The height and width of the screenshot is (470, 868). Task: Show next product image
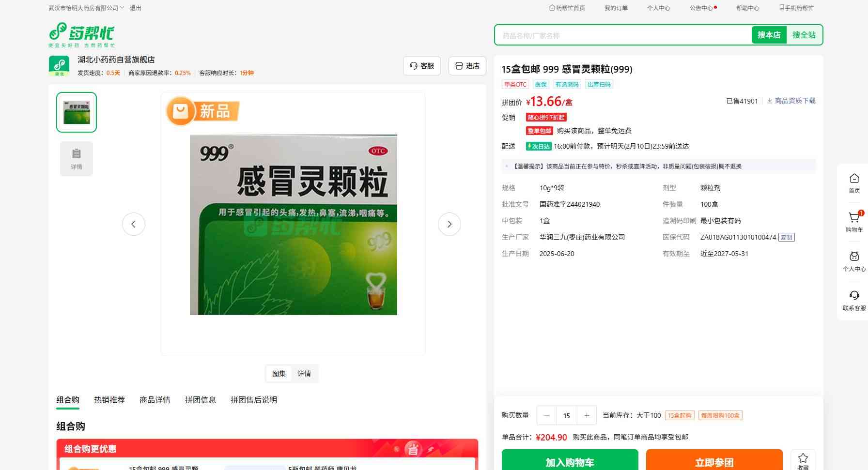(x=449, y=224)
